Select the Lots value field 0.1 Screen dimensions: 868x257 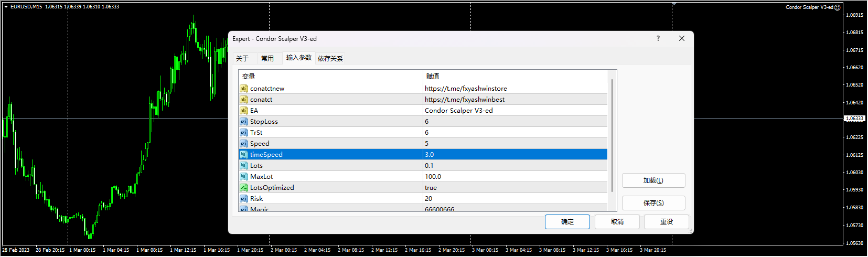pyautogui.click(x=514, y=166)
